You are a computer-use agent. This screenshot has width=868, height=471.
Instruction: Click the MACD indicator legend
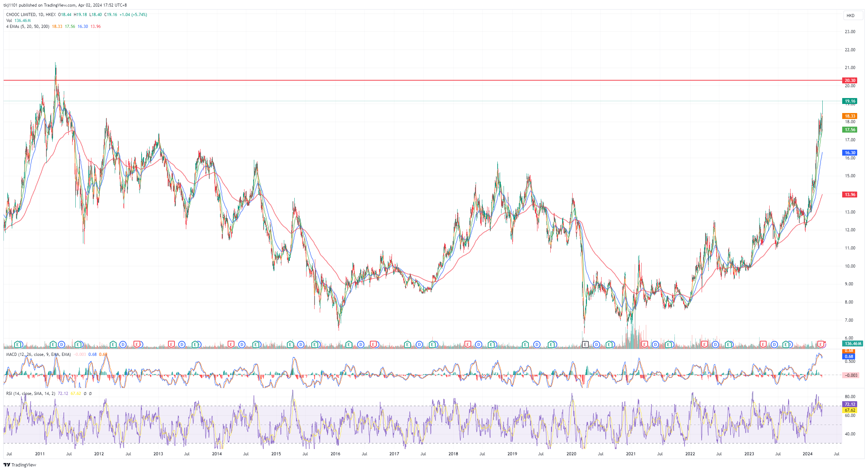(38, 354)
